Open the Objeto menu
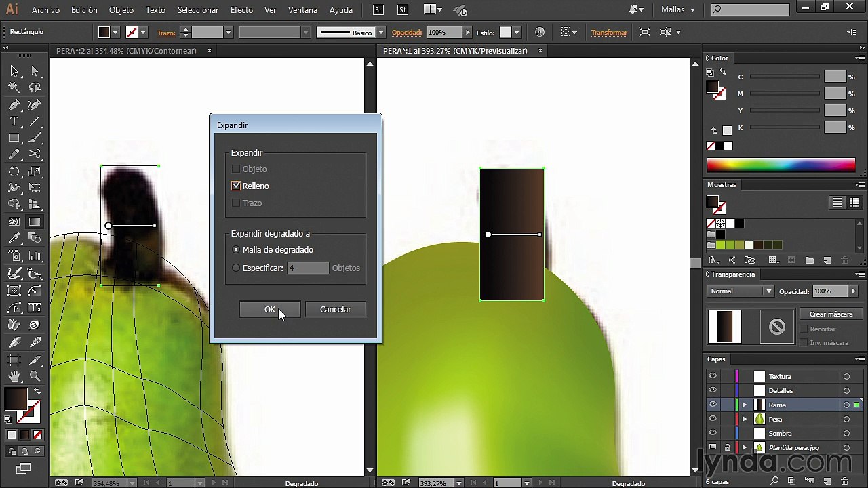The height and width of the screenshot is (488, 868). click(121, 10)
